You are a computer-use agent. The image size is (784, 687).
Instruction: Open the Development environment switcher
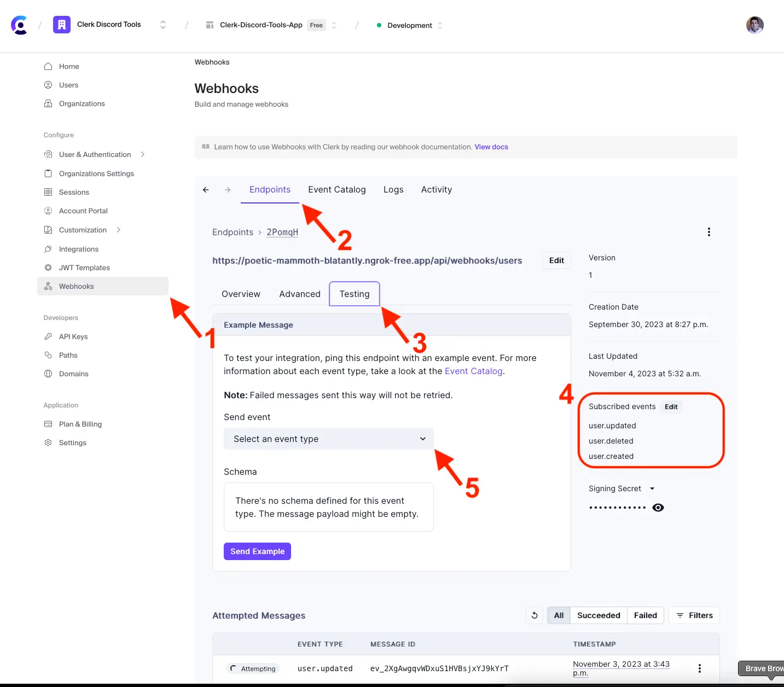[x=440, y=25]
